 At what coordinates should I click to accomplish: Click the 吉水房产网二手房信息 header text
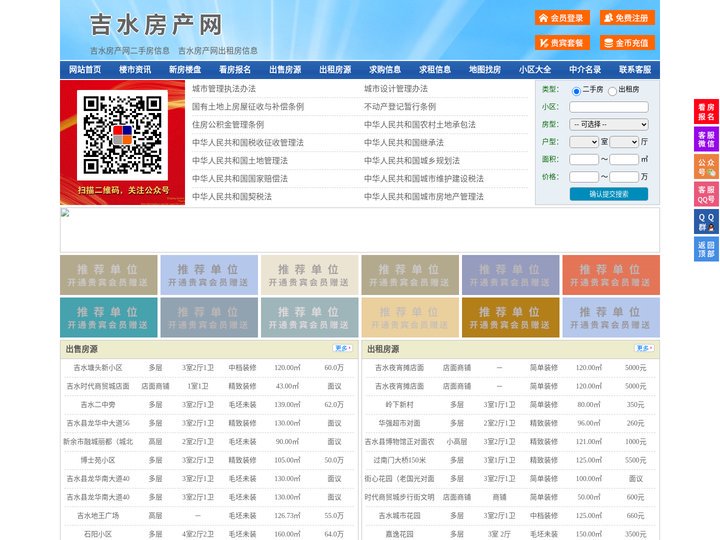point(130,51)
